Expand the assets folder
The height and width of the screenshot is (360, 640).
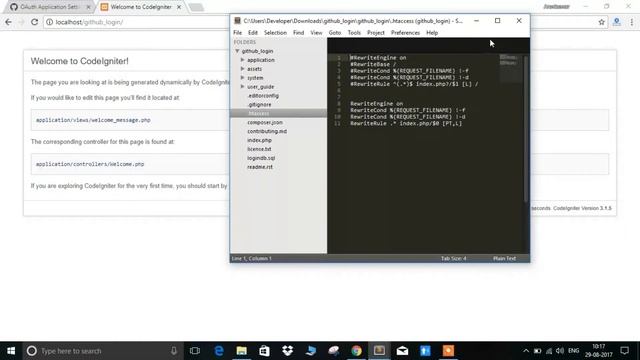tap(242, 69)
